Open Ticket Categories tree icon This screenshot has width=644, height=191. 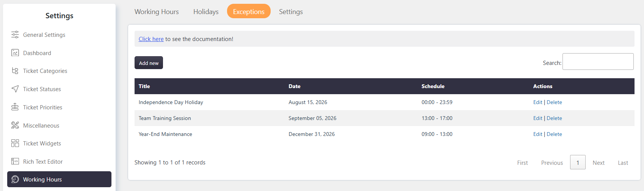pos(15,71)
